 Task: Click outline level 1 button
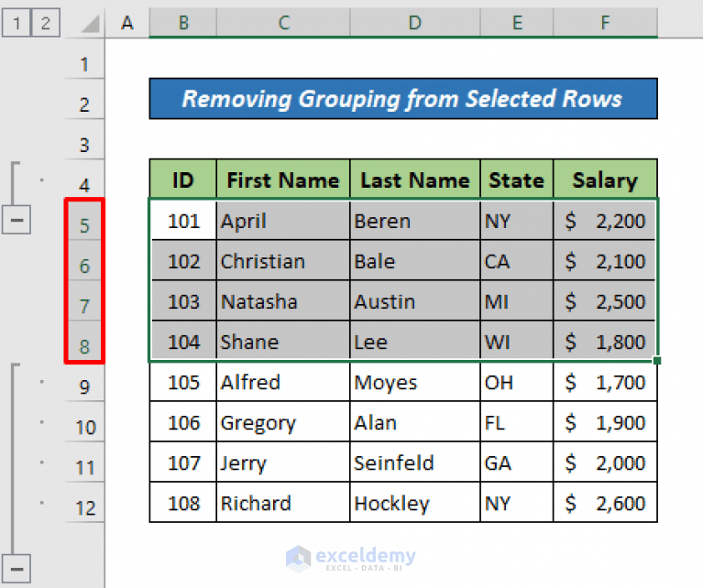tap(16, 22)
